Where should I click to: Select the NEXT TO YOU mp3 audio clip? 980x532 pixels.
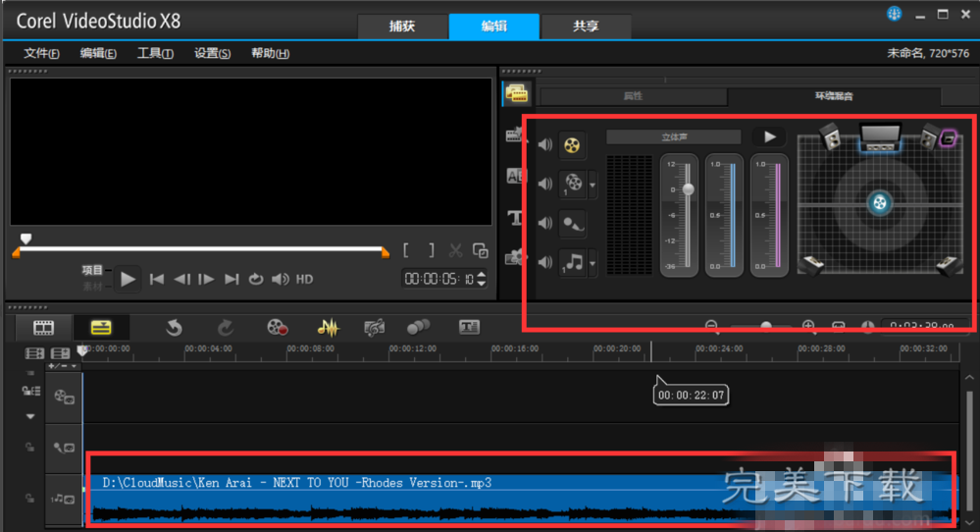(x=521, y=499)
